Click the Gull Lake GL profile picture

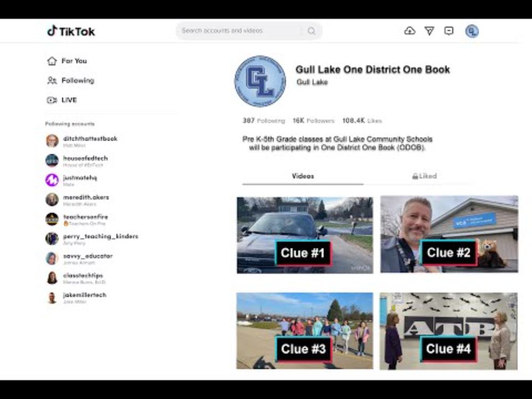[260, 81]
